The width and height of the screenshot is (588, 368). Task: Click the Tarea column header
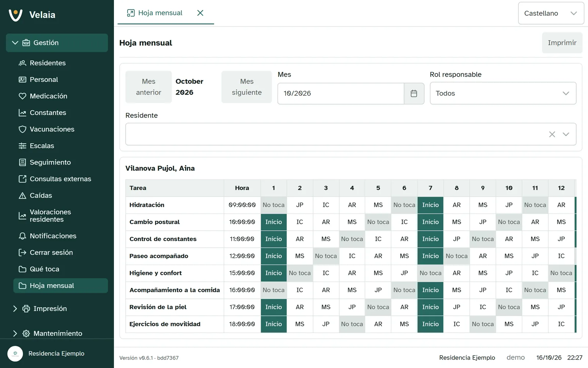(175, 188)
